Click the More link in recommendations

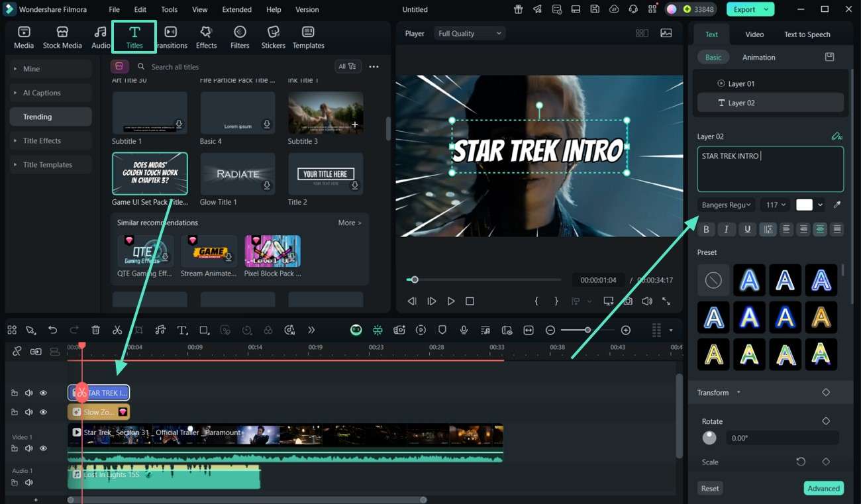click(350, 223)
